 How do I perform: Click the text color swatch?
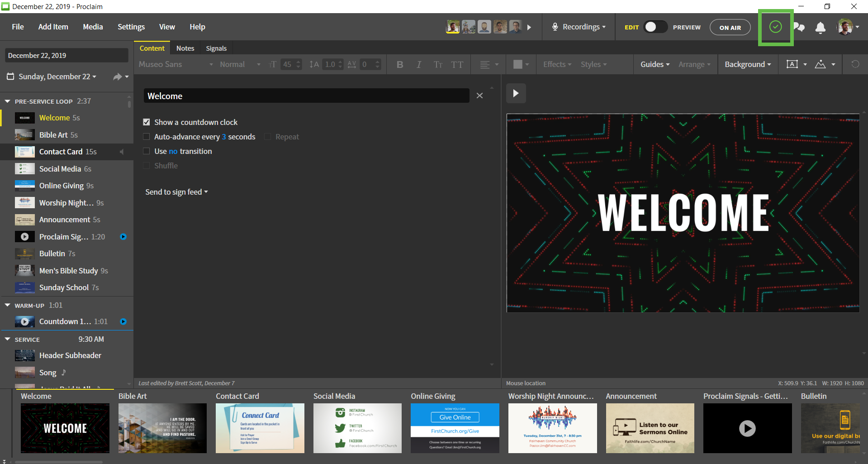tap(518, 64)
